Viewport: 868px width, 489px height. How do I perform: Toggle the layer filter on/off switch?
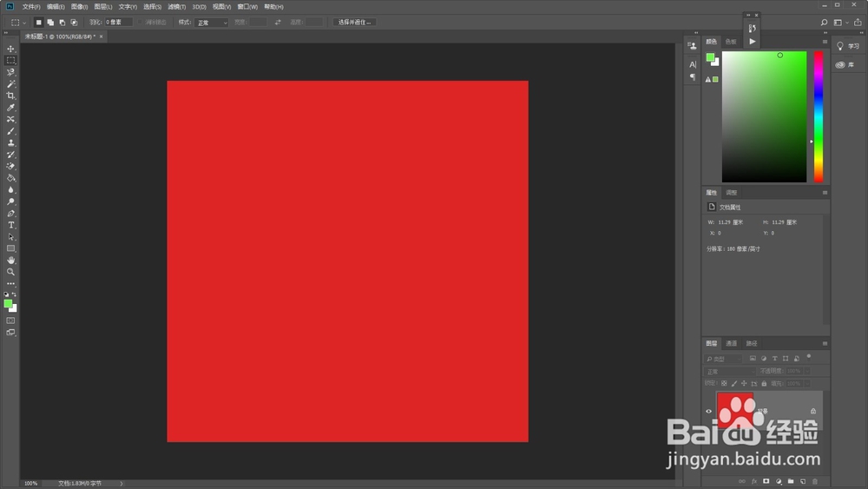(x=809, y=357)
